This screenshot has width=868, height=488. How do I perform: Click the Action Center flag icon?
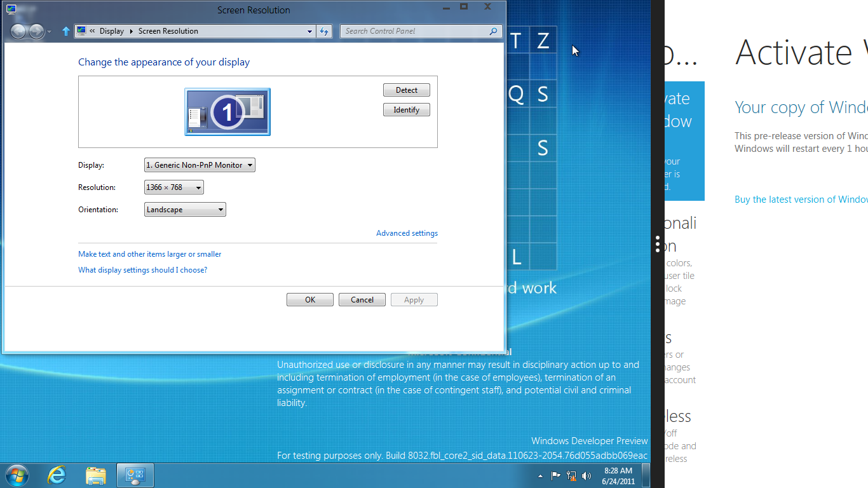pos(555,475)
